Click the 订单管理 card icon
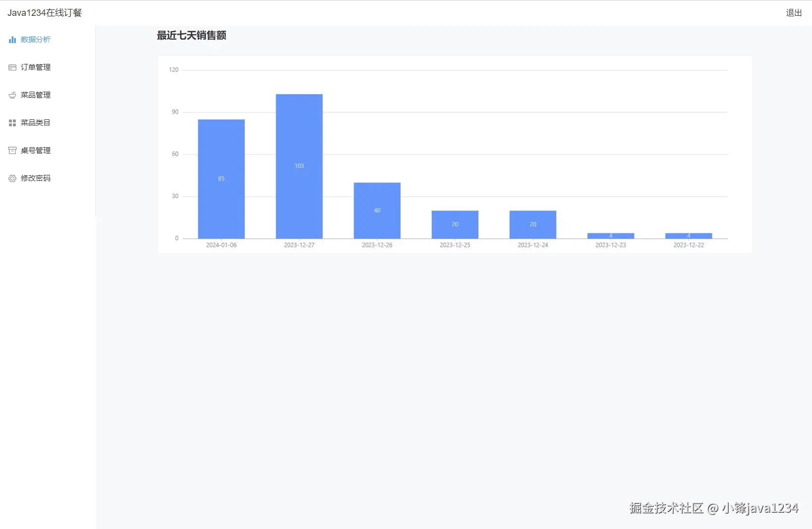Screen dimensions: 812x529 12,67
